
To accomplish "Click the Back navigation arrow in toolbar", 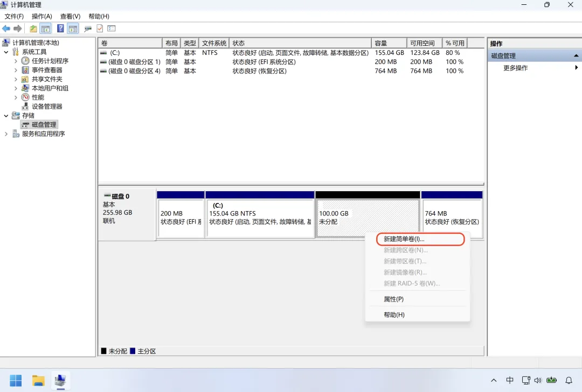I will pyautogui.click(x=6, y=28).
